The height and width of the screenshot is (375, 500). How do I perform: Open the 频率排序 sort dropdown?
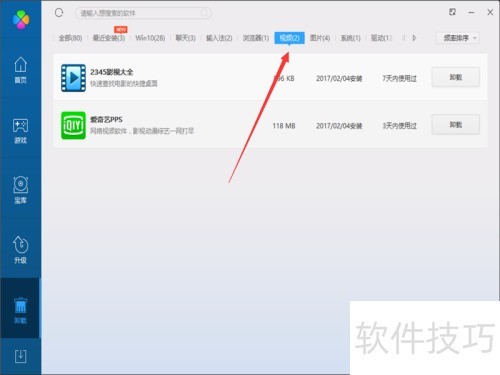pos(458,38)
